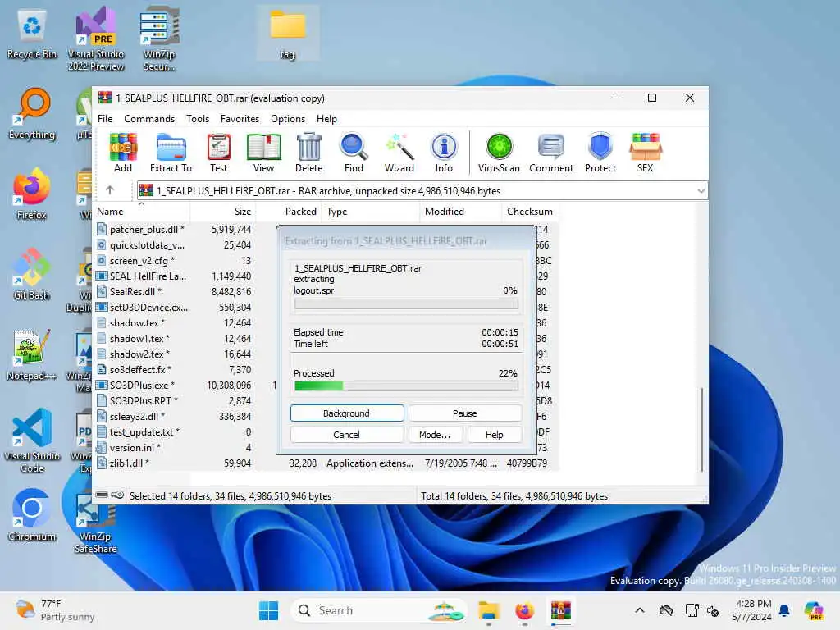The height and width of the screenshot is (630, 840).
Task: Open Chromium desktop shortcut
Action: point(32,515)
